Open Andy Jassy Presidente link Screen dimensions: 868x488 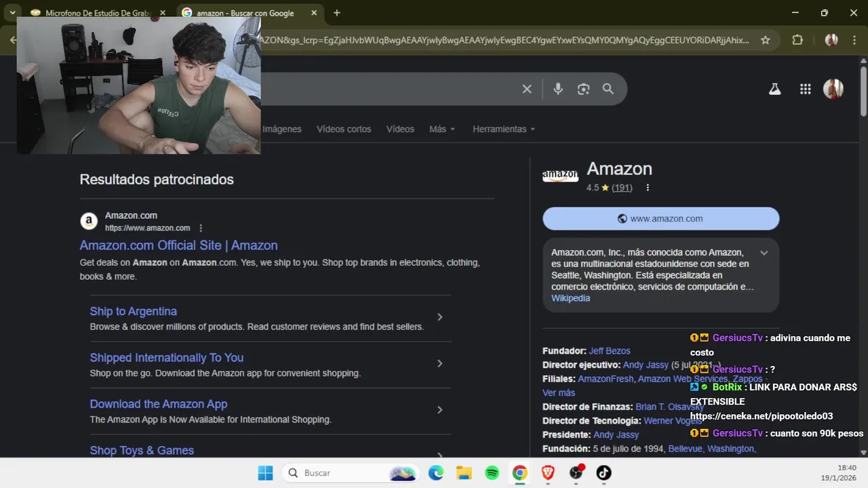coord(616,434)
